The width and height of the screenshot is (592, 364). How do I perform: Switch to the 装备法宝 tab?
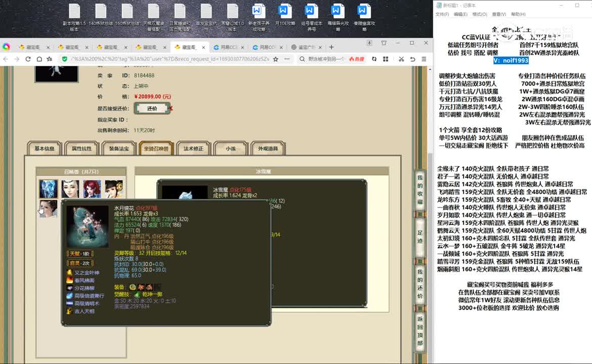(x=119, y=149)
